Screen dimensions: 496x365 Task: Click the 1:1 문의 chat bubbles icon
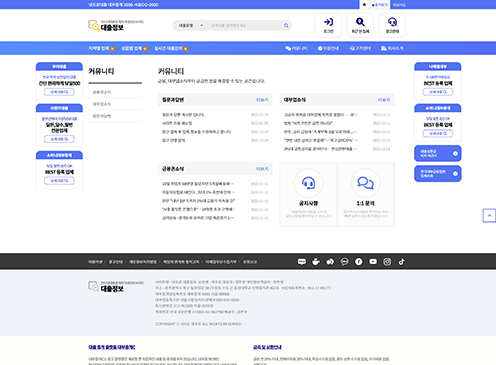pyautogui.click(x=366, y=183)
